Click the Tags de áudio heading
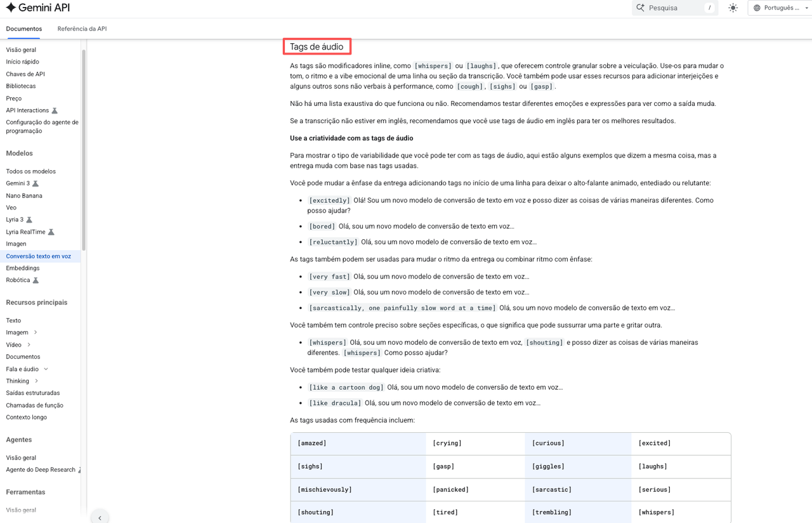Screen dimensions: 812x523 tap(317, 46)
